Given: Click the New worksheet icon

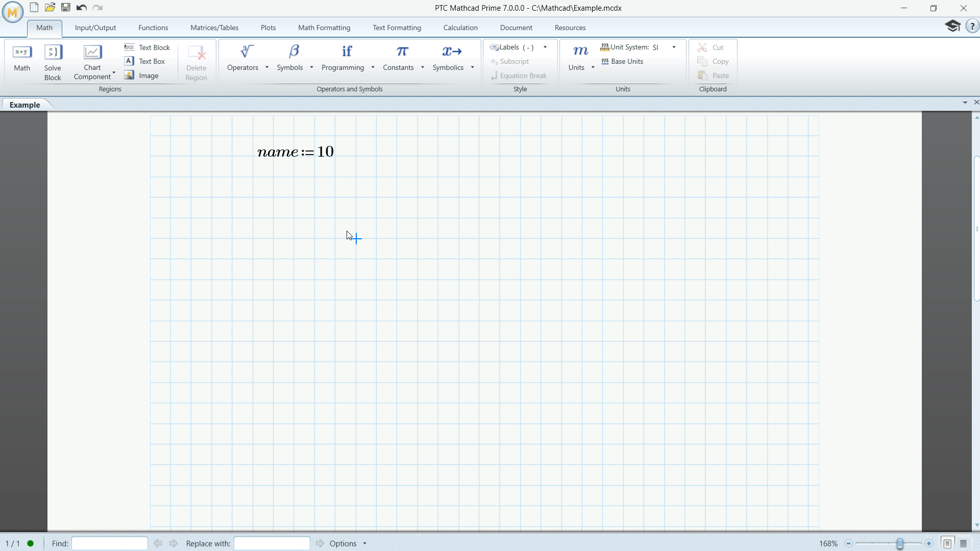Looking at the screenshot, I should click(34, 8).
